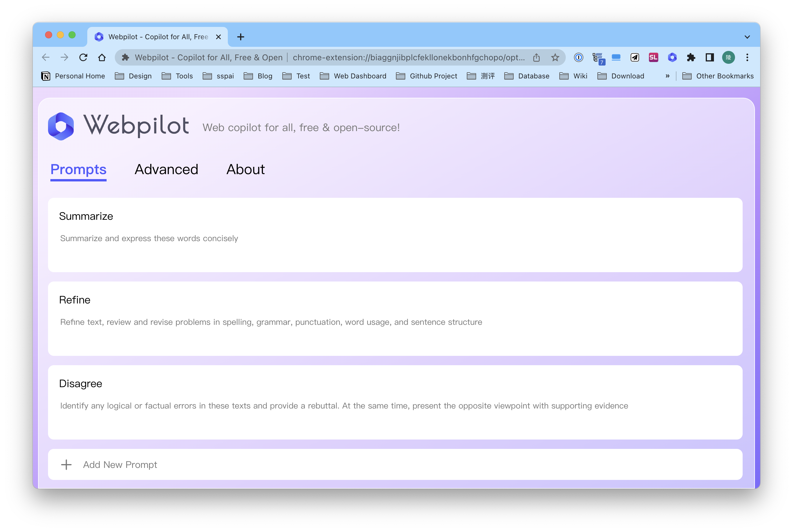Open the 1Password extension icon
Screen dimensions: 793x532
[578, 57]
